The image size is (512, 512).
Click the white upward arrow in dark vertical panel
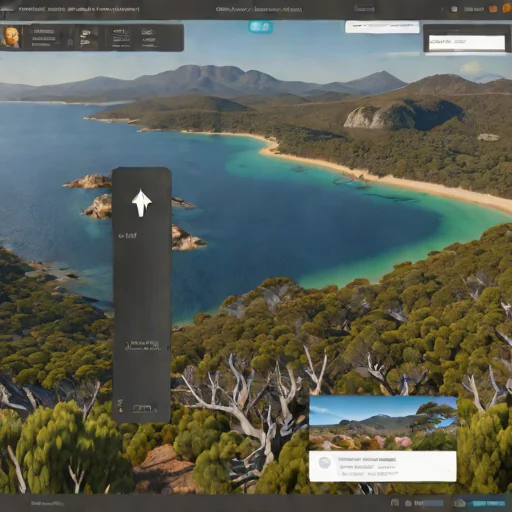pyautogui.click(x=142, y=203)
